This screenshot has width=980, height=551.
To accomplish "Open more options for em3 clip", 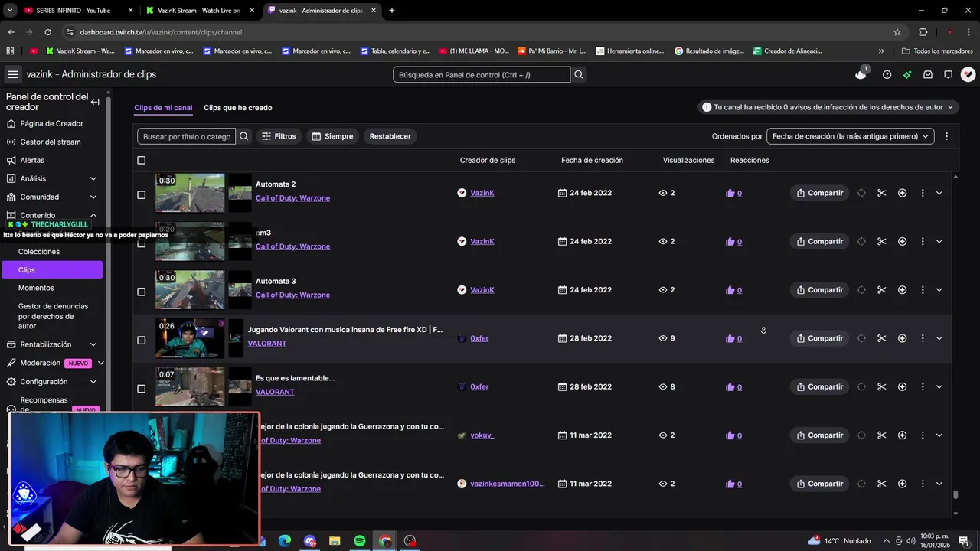I will coord(923,241).
